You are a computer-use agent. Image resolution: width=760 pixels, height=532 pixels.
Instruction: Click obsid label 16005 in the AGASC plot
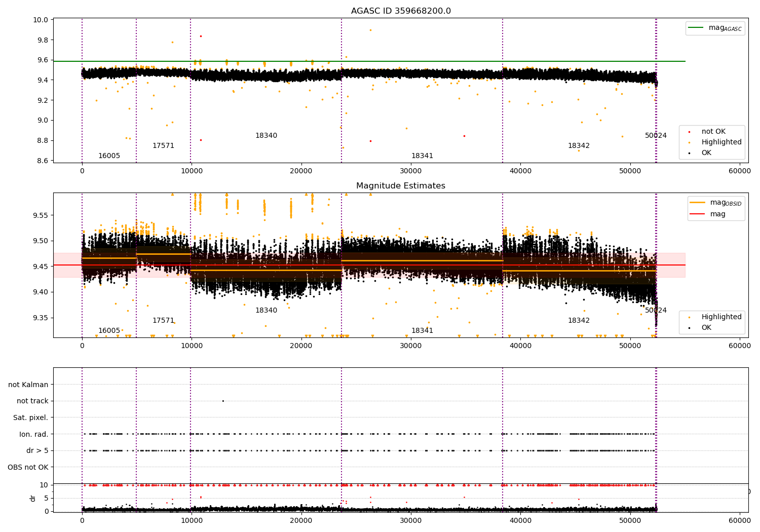(109, 156)
